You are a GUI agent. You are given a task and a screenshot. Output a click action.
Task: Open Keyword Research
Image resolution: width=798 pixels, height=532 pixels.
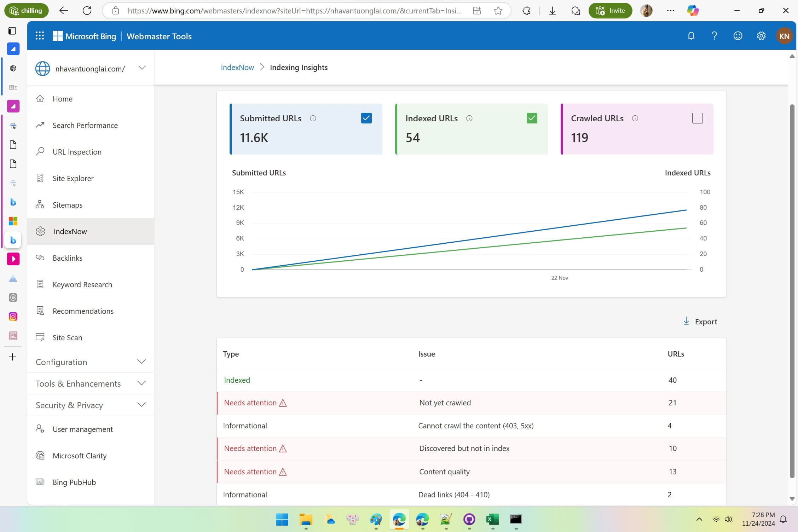(91, 284)
